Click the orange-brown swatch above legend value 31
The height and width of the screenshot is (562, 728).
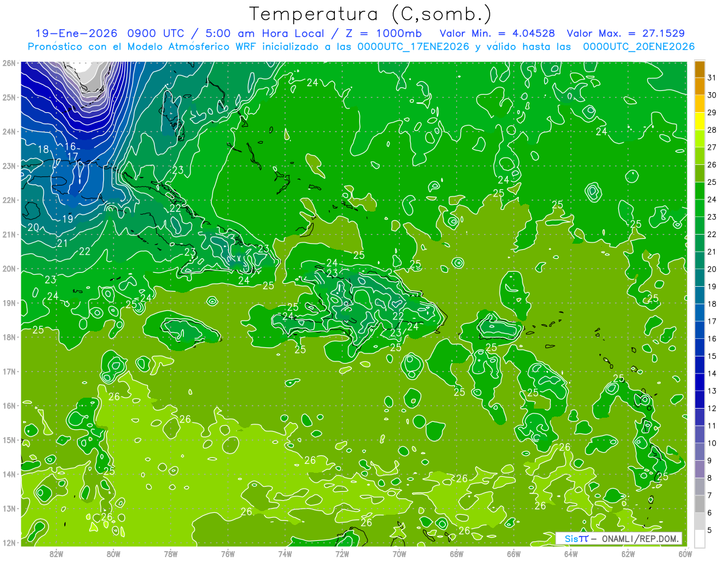coord(699,70)
